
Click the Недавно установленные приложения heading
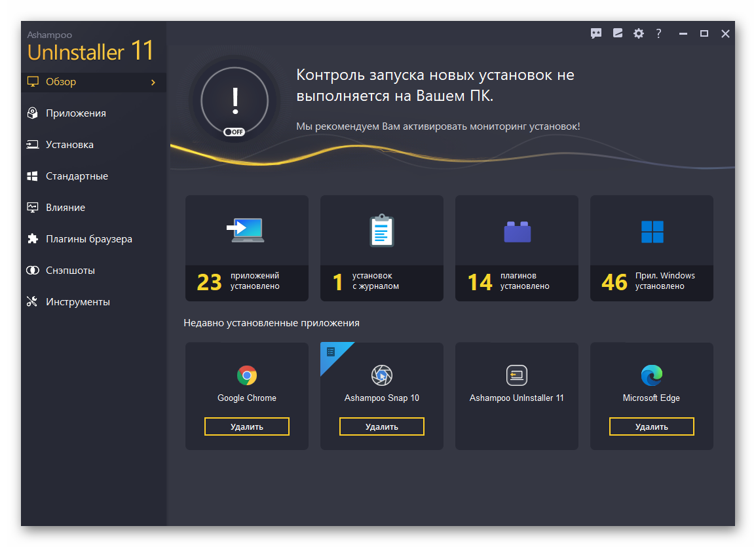tap(271, 323)
